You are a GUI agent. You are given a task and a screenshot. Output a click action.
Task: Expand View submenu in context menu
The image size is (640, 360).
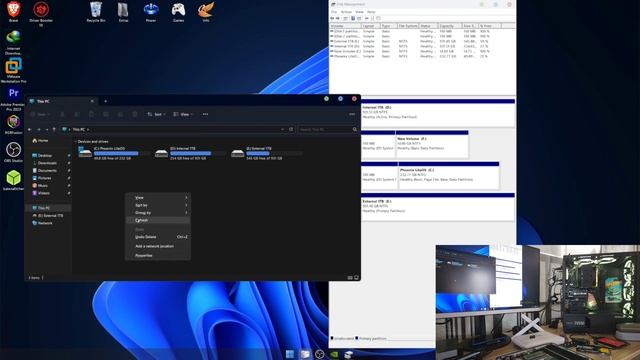click(x=158, y=198)
